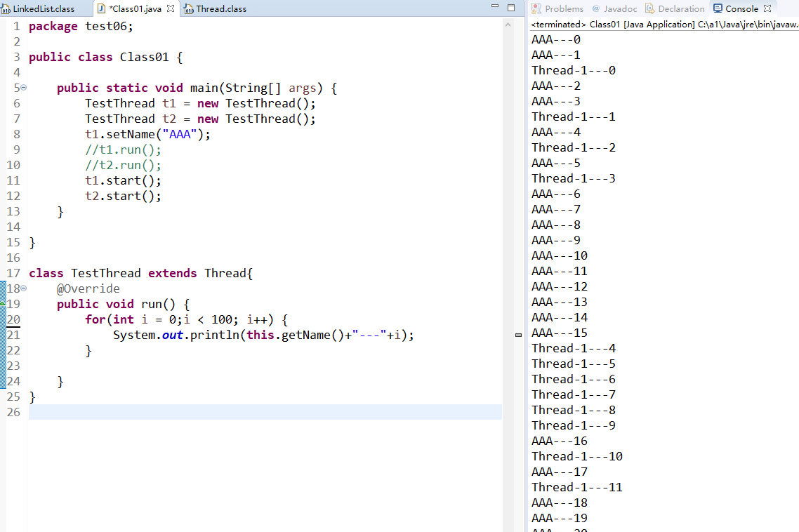Click the 'public void run() {' line
Image resolution: width=799 pixels, height=532 pixels.
tap(123, 304)
